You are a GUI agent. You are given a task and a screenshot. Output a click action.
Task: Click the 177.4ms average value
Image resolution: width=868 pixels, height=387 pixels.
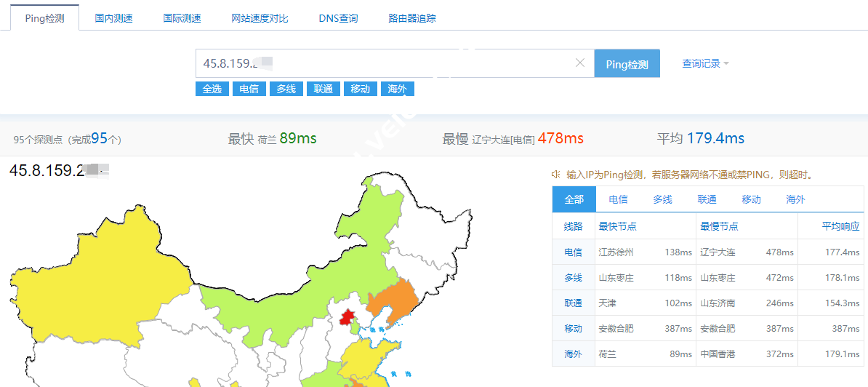pyautogui.click(x=842, y=252)
